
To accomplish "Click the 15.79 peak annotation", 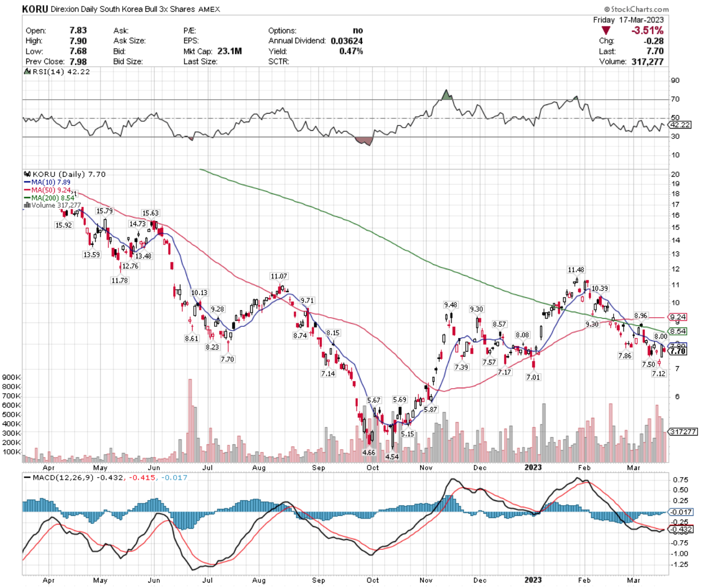I will coord(104,211).
